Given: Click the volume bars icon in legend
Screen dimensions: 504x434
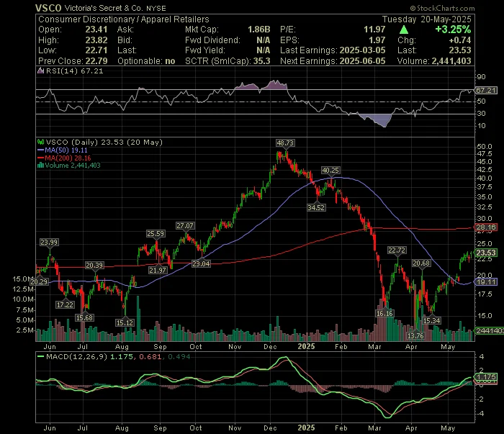Looking at the screenshot, I should [40, 166].
